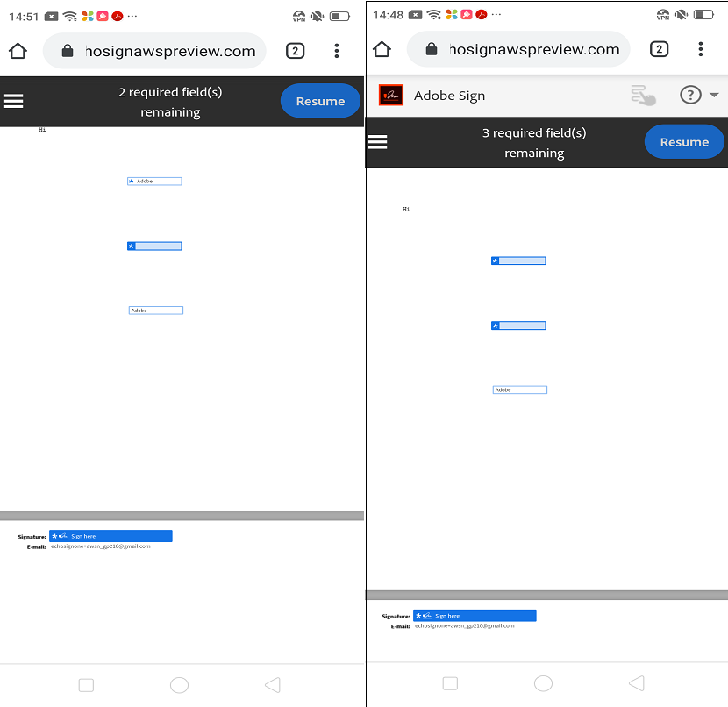Tap address bar in the left browser
The height and width of the screenshot is (707, 728).
pyautogui.click(x=154, y=51)
